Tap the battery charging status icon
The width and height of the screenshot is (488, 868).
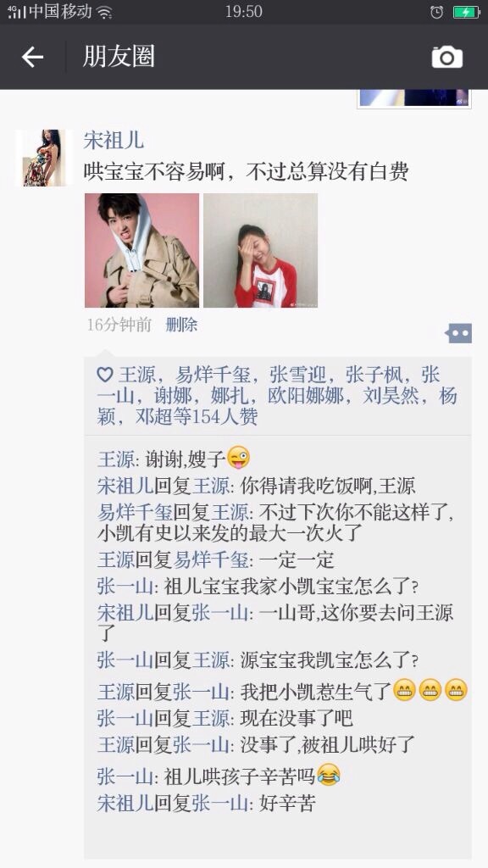466,12
